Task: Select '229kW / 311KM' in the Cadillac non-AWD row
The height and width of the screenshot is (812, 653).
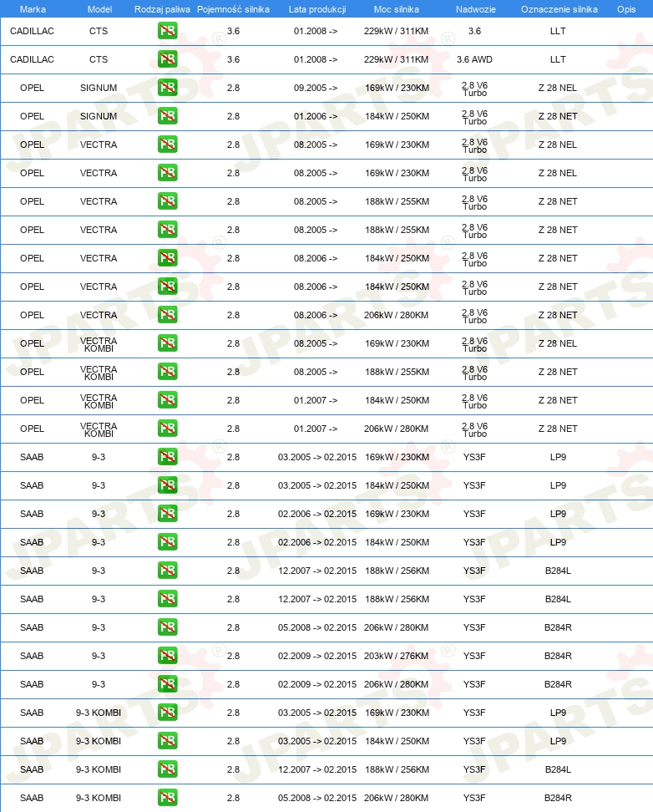Action: (x=396, y=31)
